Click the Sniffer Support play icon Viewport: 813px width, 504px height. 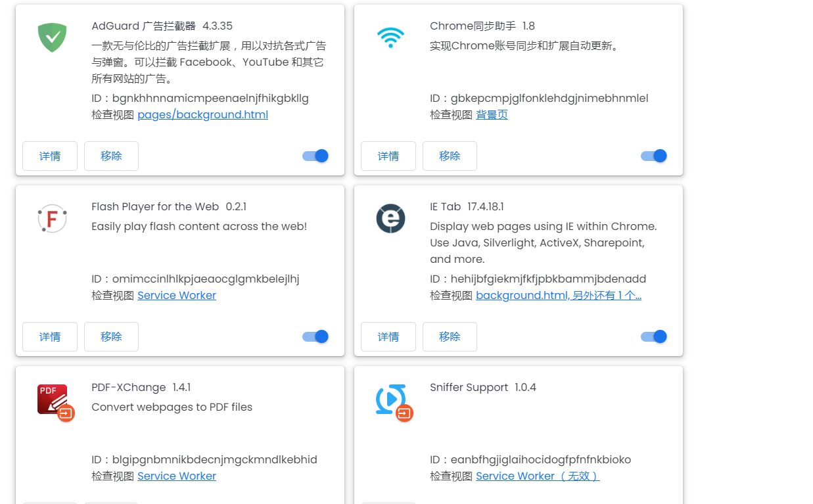pos(390,399)
